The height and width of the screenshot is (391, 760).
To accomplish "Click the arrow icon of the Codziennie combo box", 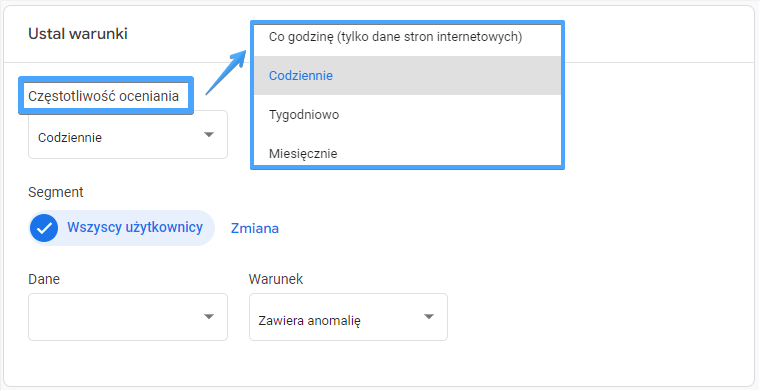I will pyautogui.click(x=208, y=135).
